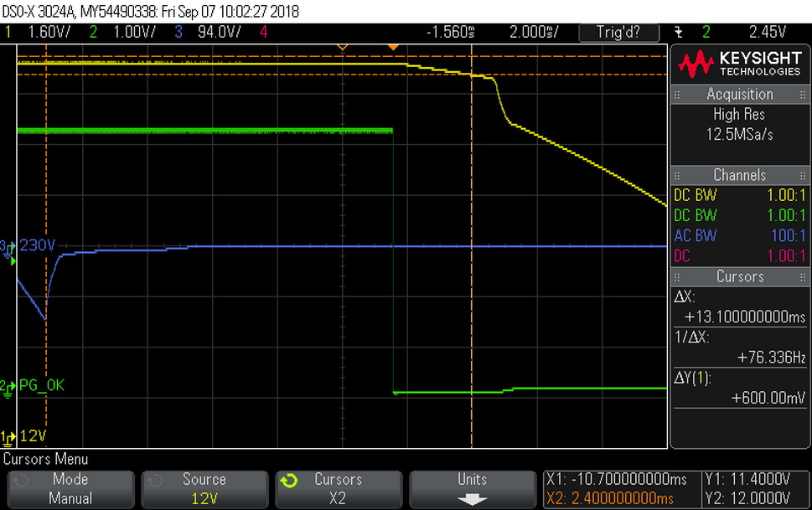
Task: Click the hollow orange time reference triangle
Action: point(342,48)
